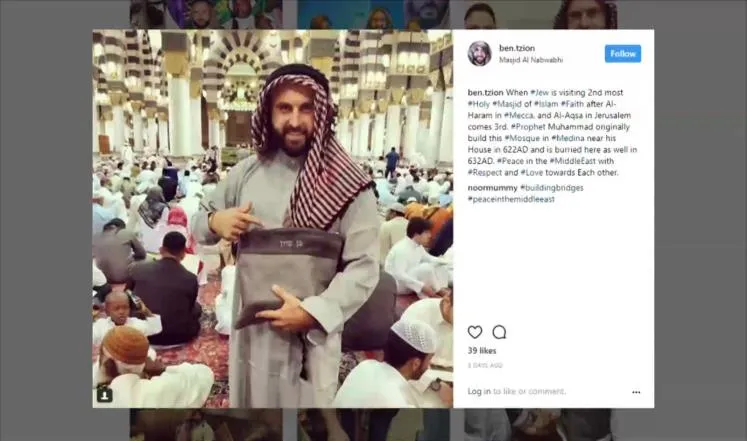Open noormummy commenter profile
747x441 pixels.
492,188
